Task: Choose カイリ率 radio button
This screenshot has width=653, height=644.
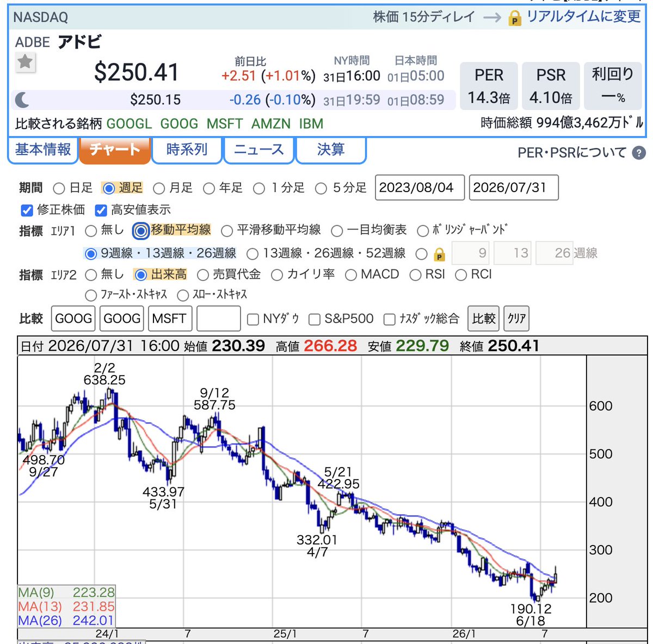Action: point(277,275)
